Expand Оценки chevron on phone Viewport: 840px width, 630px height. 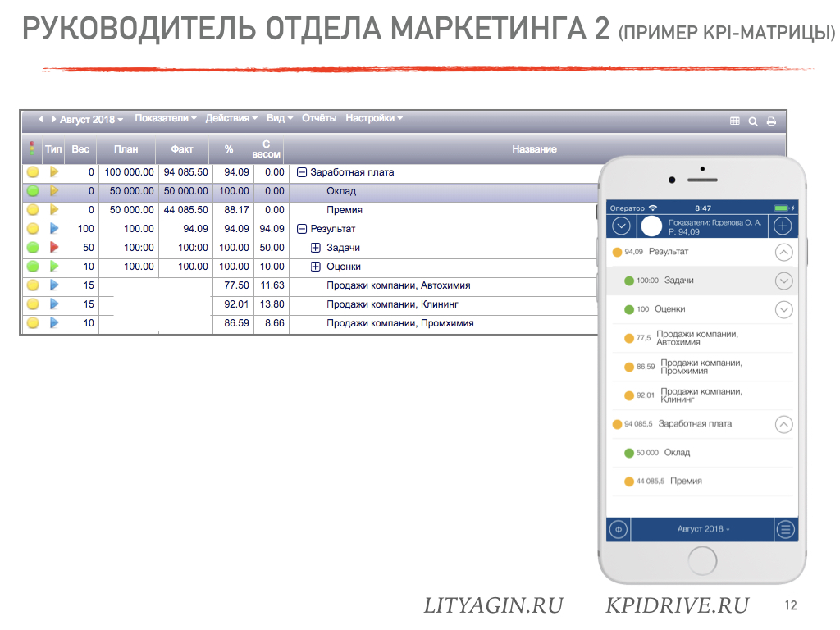783,309
